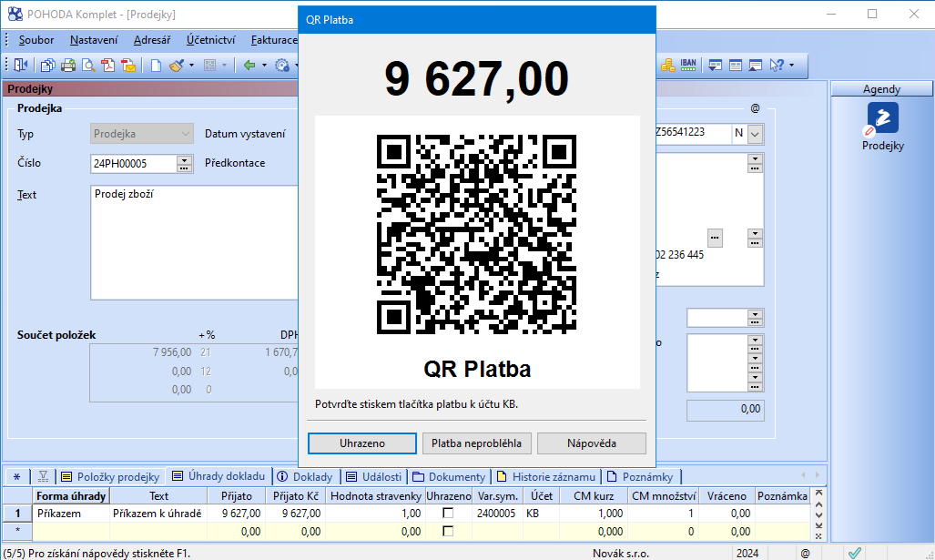The height and width of the screenshot is (560, 935).
Task: Click the broom cleanup toolbar icon
Action: coord(176,65)
